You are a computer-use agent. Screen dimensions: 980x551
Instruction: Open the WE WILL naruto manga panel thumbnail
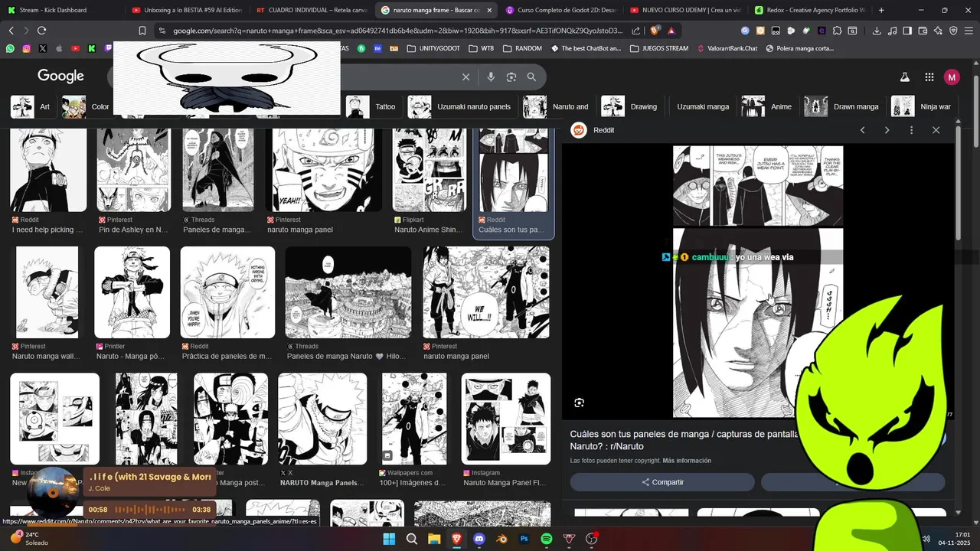point(486,292)
